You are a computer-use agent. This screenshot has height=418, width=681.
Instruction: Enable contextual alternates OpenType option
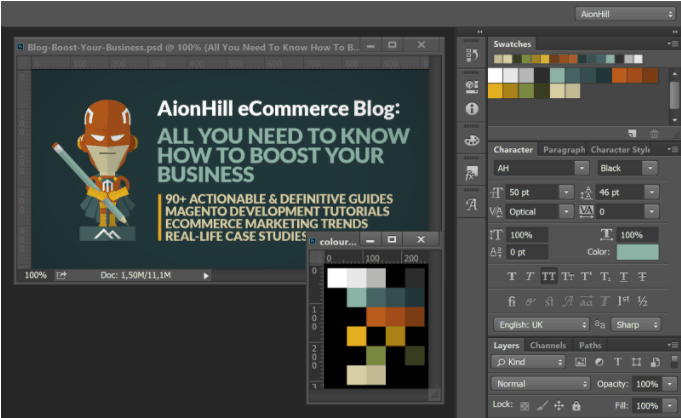click(530, 301)
